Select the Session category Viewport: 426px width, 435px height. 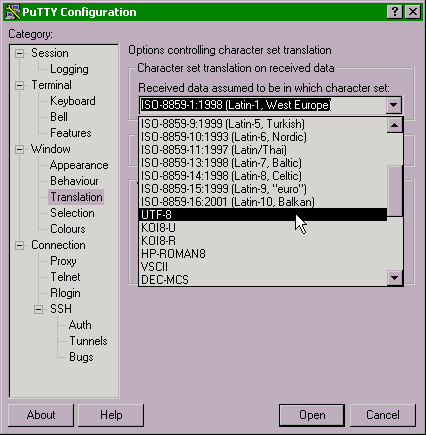click(x=50, y=53)
